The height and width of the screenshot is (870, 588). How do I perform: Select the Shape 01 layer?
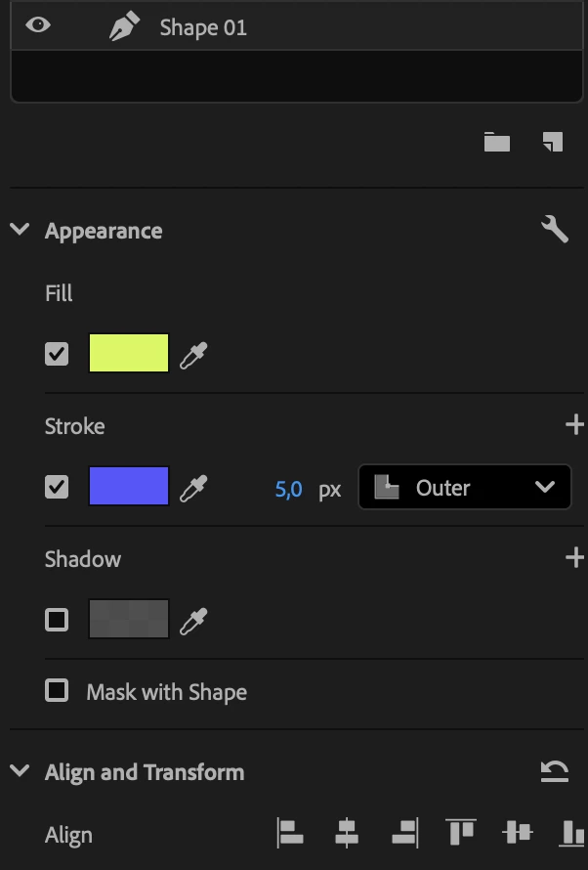click(x=203, y=27)
